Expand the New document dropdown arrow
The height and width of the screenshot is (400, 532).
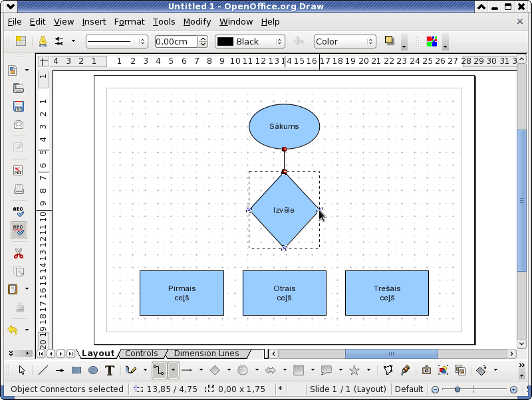[27, 70]
